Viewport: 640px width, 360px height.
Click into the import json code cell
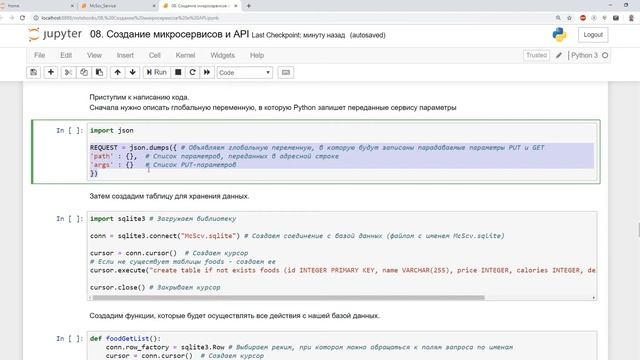342,152
